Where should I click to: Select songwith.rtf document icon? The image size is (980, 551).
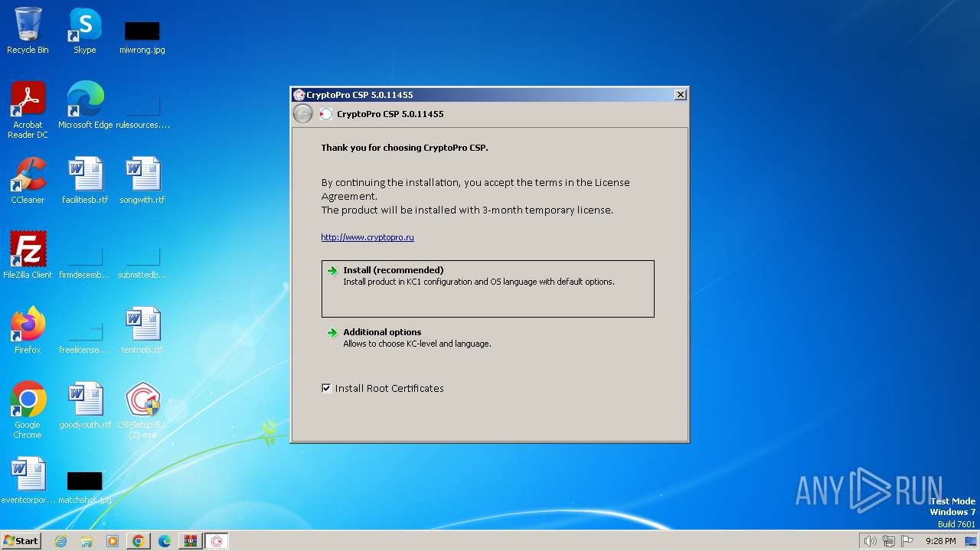coord(142,181)
